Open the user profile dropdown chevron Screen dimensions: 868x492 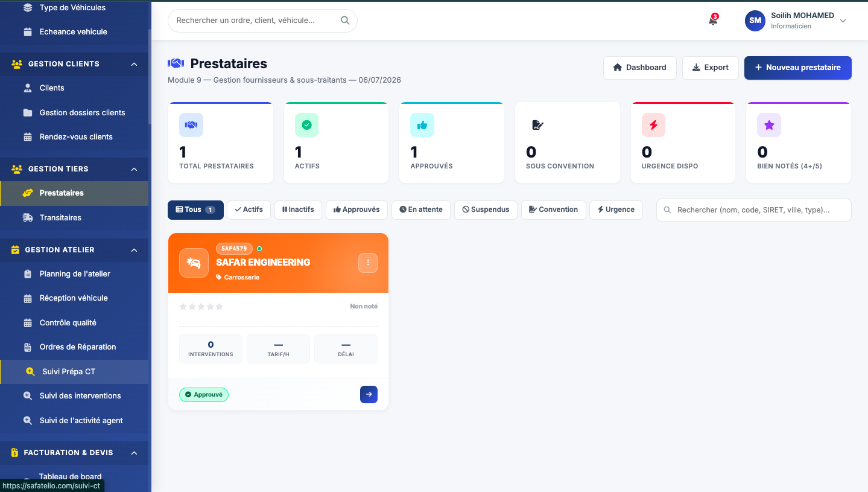click(x=843, y=21)
